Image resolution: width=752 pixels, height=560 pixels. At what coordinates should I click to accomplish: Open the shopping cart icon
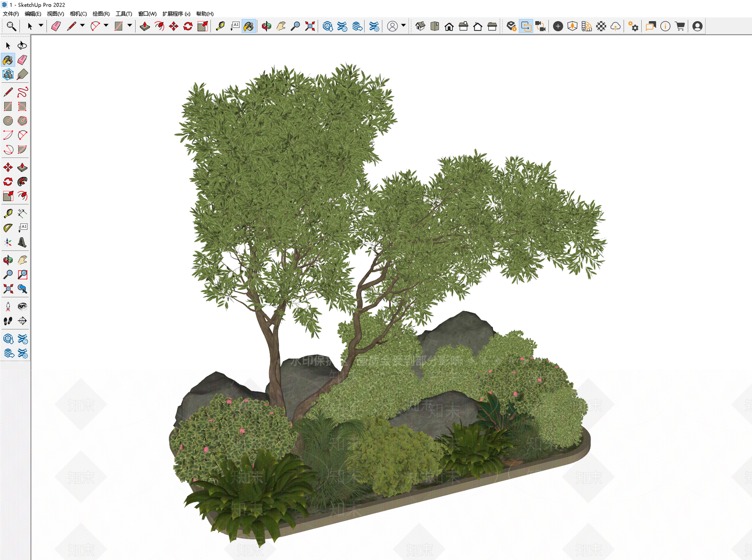pos(680,26)
